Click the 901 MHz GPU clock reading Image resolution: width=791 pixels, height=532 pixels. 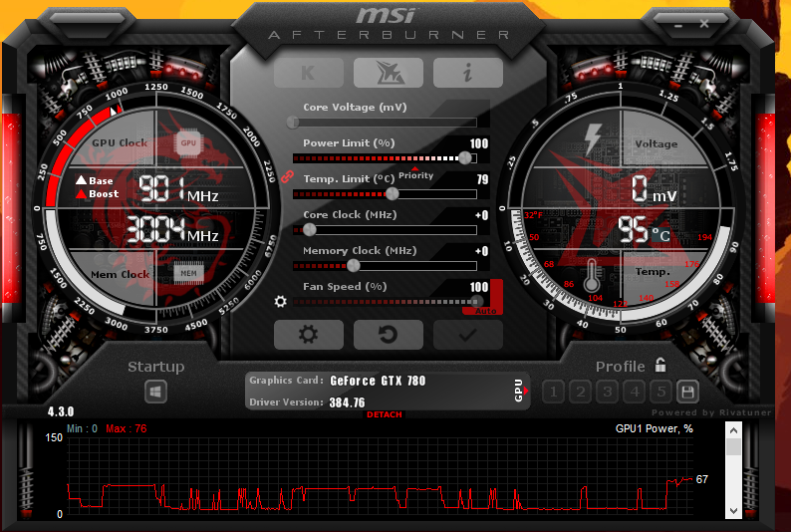[x=178, y=188]
